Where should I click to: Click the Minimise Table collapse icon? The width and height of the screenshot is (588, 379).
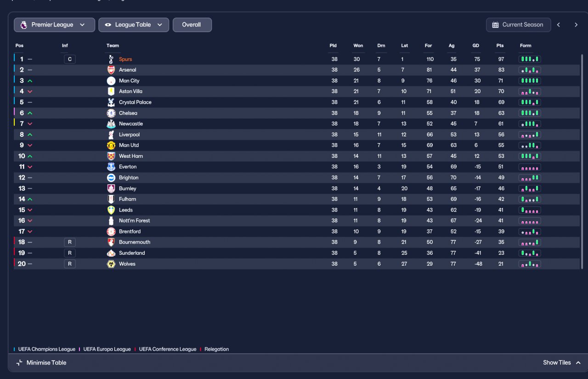[19, 362]
